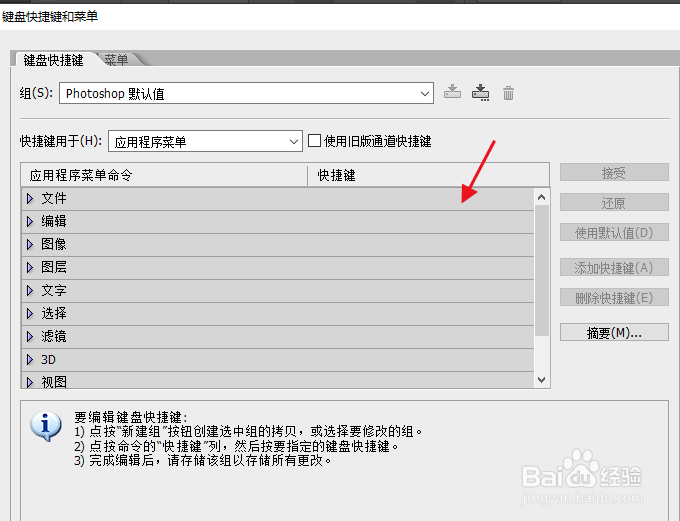The width and height of the screenshot is (680, 521).
Task: Save changes to current shortcut set icon
Action: pyautogui.click(x=452, y=92)
